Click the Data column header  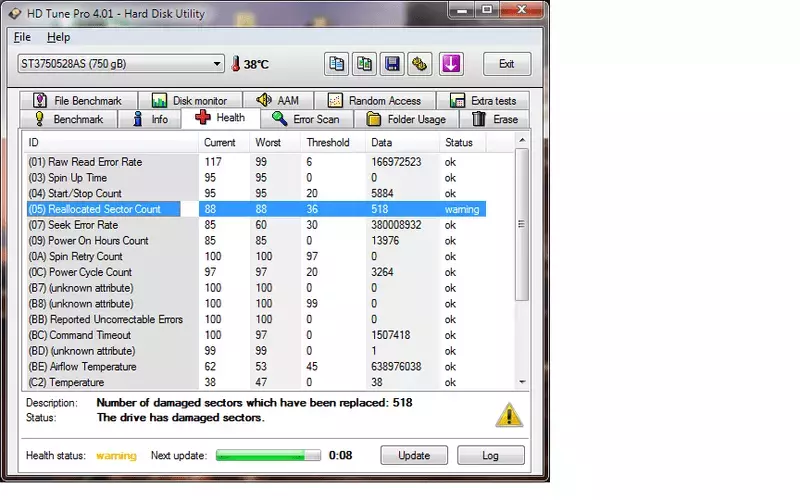(402, 142)
